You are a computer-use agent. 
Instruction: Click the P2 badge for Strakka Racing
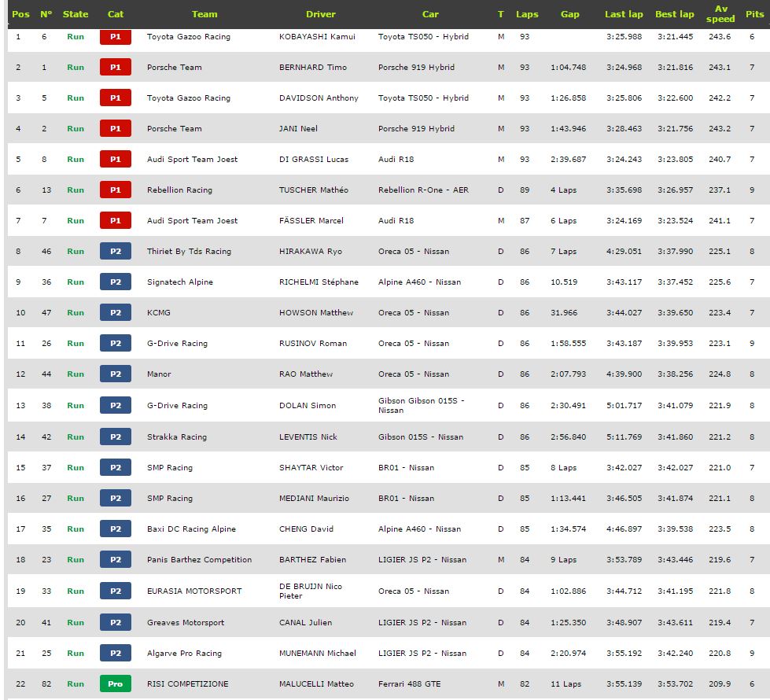click(x=116, y=437)
